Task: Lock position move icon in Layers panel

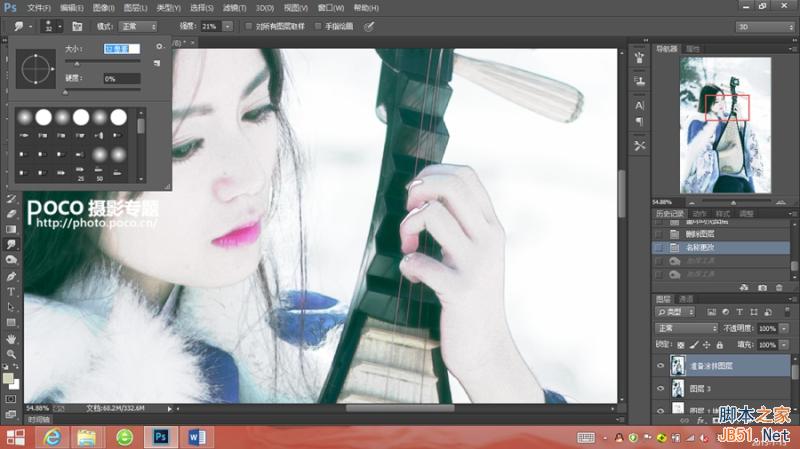Action: point(707,345)
